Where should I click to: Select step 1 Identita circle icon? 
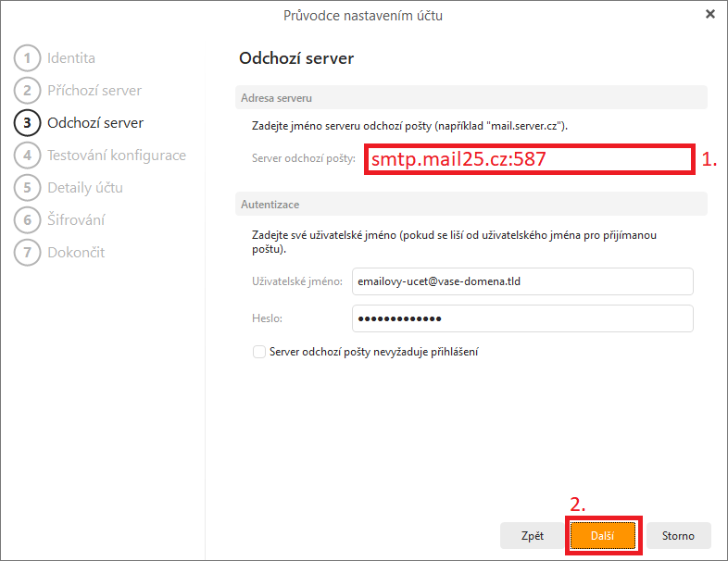28,58
